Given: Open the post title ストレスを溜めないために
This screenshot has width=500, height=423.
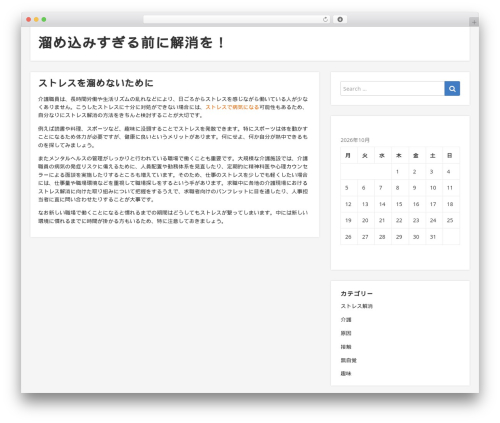Looking at the screenshot, I should tap(96, 83).
